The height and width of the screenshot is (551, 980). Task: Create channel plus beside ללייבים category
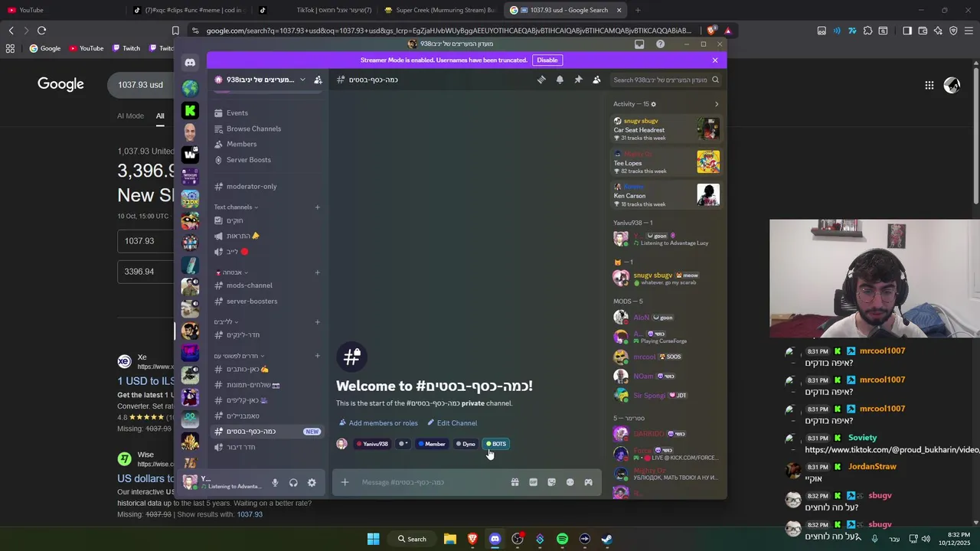tap(318, 322)
